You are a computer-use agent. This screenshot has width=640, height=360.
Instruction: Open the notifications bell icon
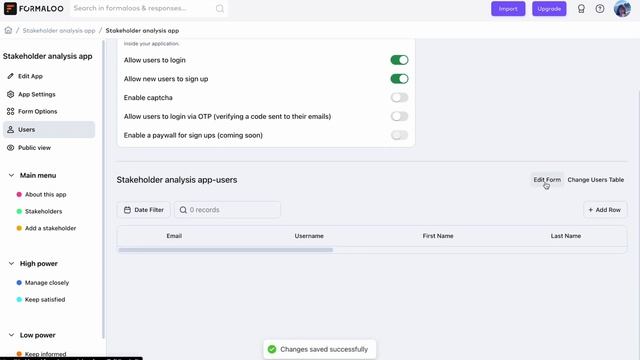[581, 9]
